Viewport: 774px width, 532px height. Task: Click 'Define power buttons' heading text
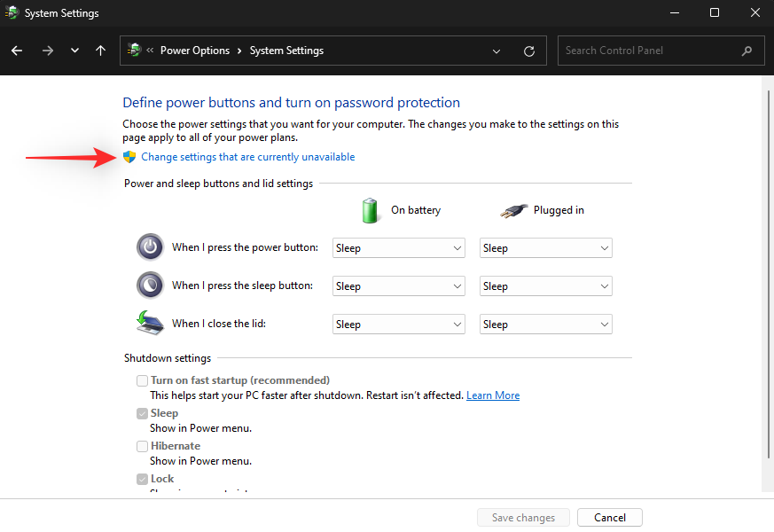pyautogui.click(x=291, y=103)
